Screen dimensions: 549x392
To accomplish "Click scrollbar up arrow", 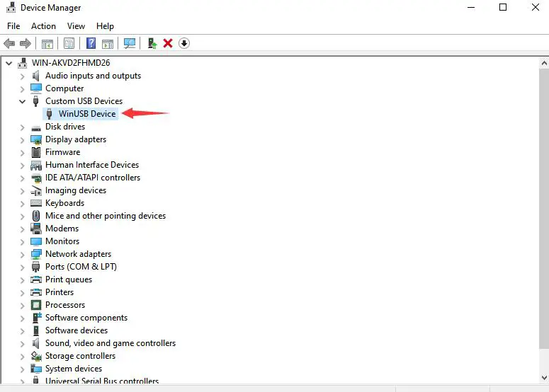I will coord(544,63).
